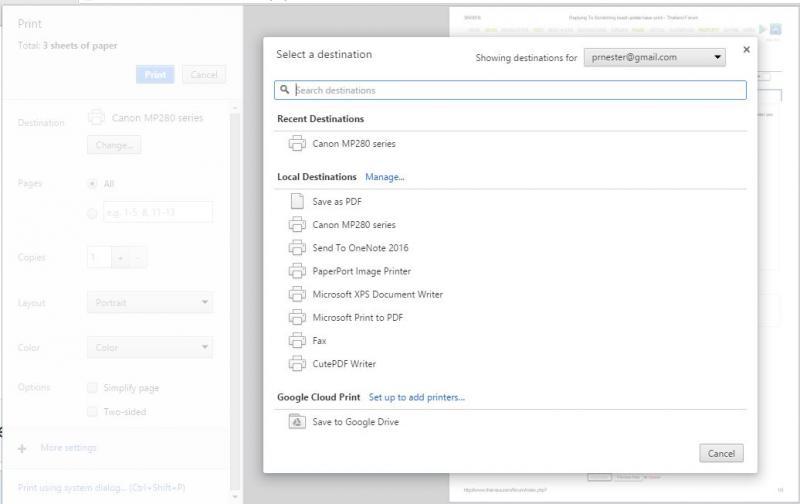Click printer icon in background Destination setting
Viewport: 800px width, 504px height.
[96, 117]
